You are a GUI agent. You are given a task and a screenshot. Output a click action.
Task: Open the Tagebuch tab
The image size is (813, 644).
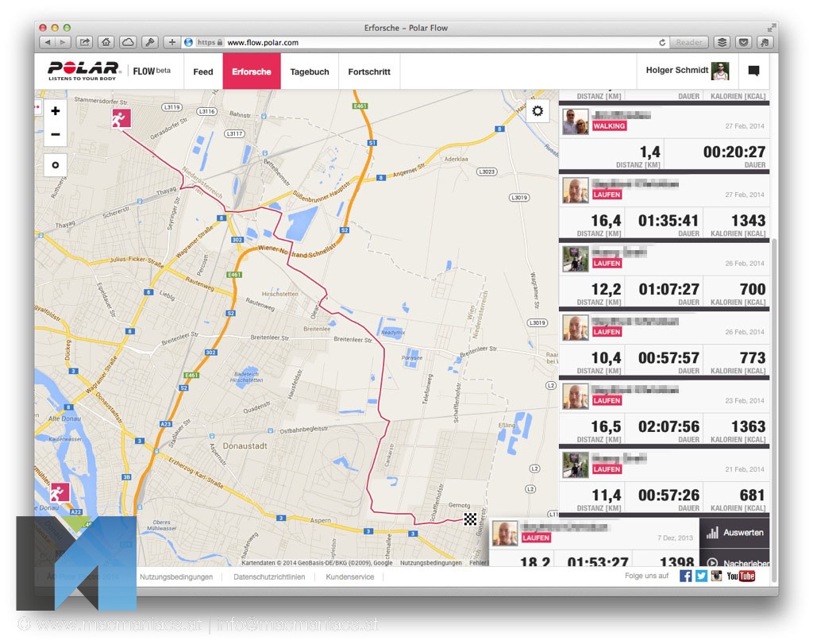[310, 71]
